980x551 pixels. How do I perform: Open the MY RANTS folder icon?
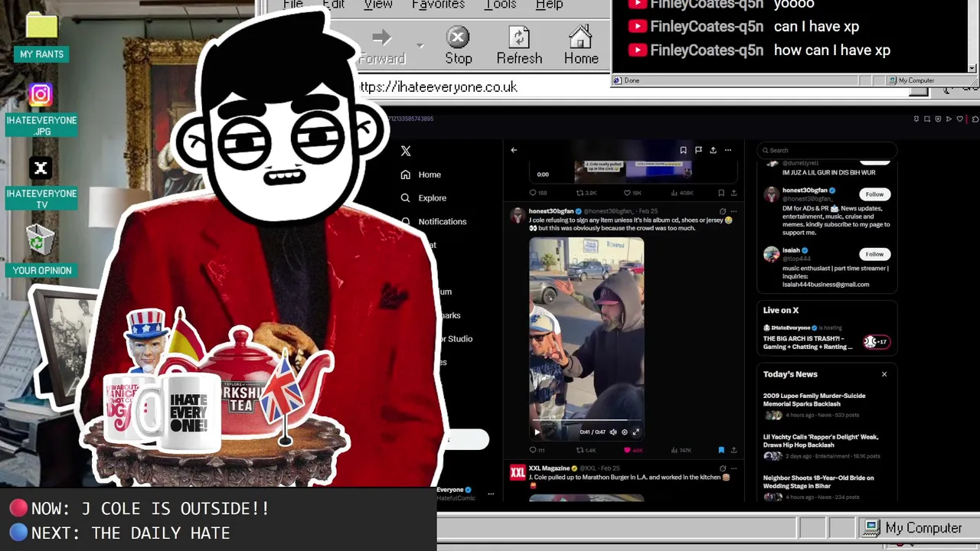pos(41,38)
